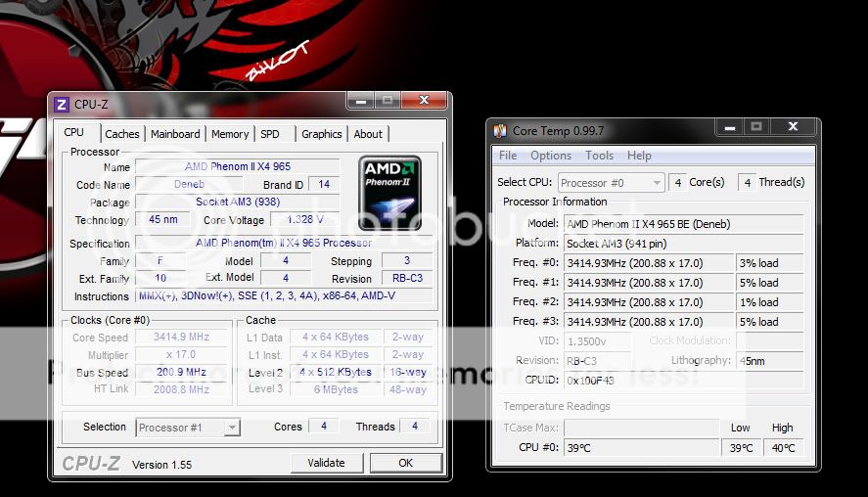Click the Bus Speed value 200.9 MHz
The image size is (868, 497).
tap(182, 373)
